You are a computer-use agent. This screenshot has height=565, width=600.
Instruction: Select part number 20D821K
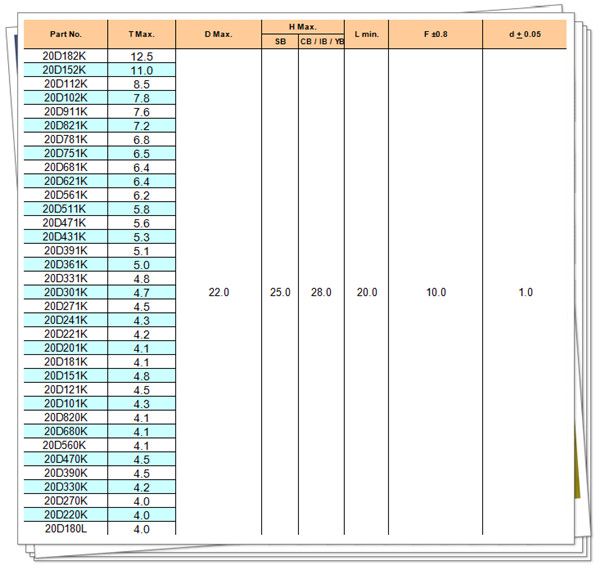pyautogui.click(x=66, y=125)
